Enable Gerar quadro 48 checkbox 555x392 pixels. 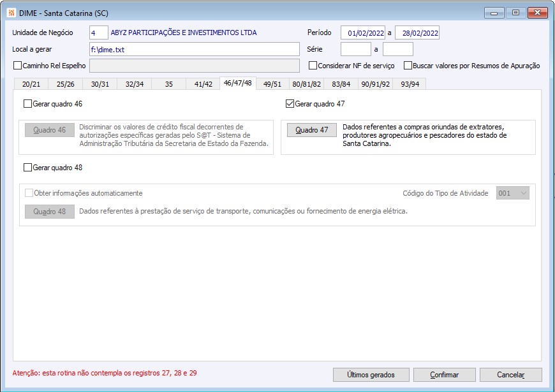coord(27,168)
